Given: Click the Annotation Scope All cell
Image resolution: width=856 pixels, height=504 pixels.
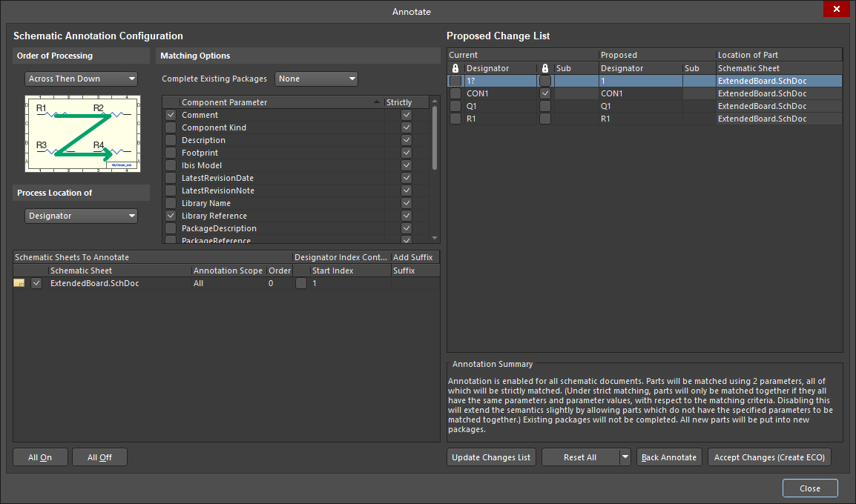Looking at the screenshot, I should 228,283.
